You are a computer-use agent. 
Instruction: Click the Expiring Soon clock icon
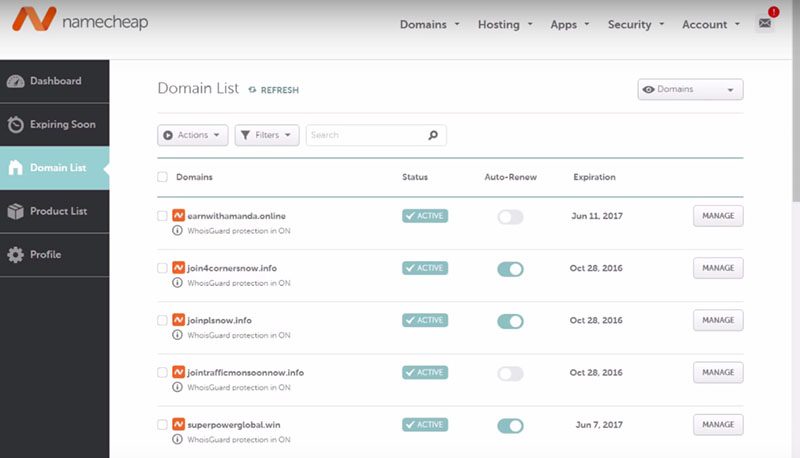coord(15,125)
